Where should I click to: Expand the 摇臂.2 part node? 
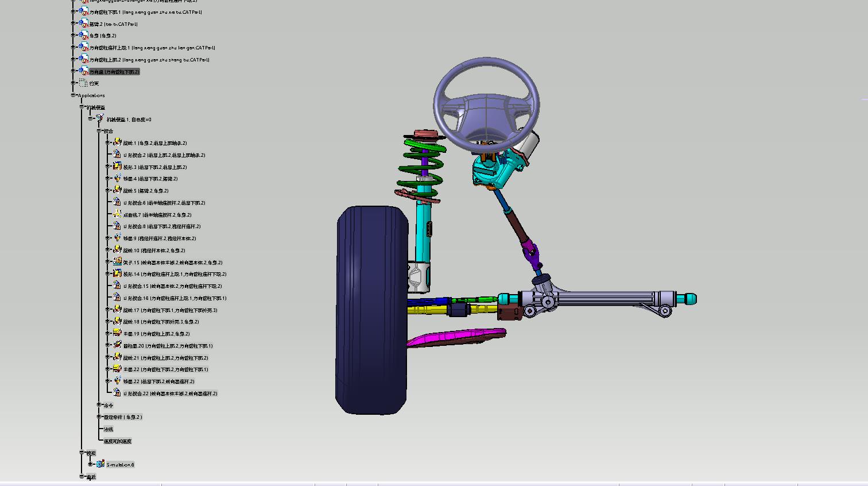[73, 24]
